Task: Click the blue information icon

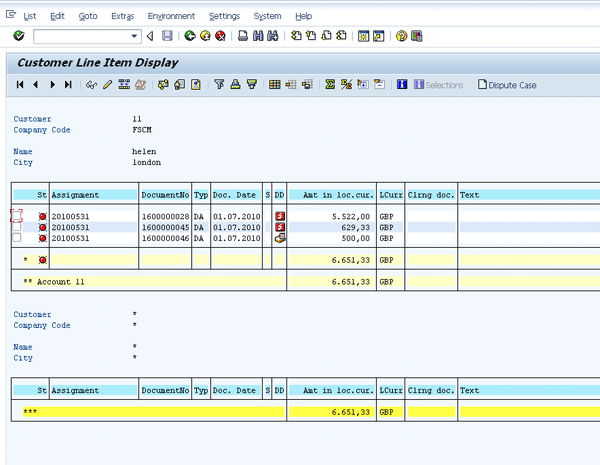Action: (x=402, y=85)
